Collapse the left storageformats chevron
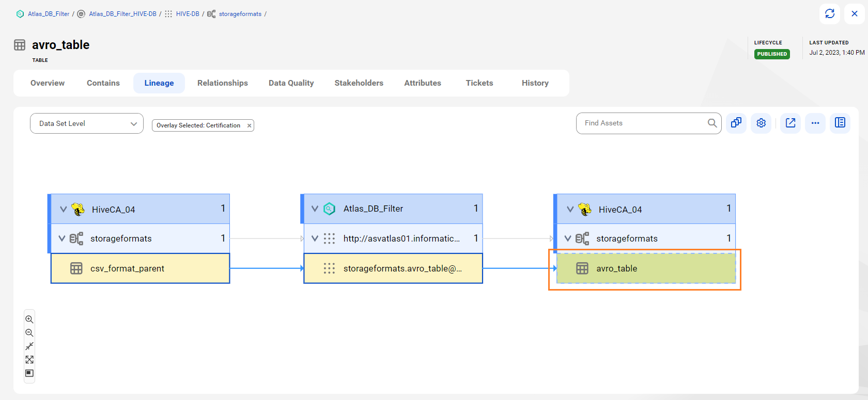Image resolution: width=868 pixels, height=400 pixels. [x=62, y=238]
